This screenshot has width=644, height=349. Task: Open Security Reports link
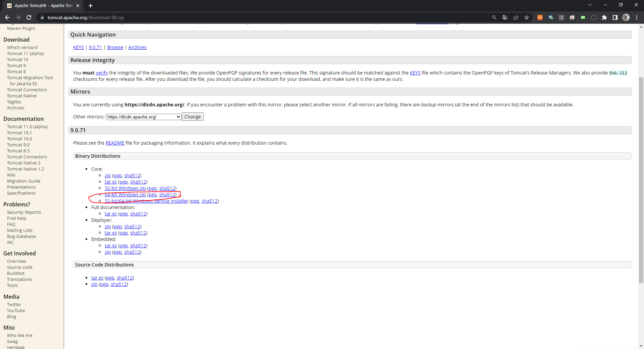[x=24, y=212]
